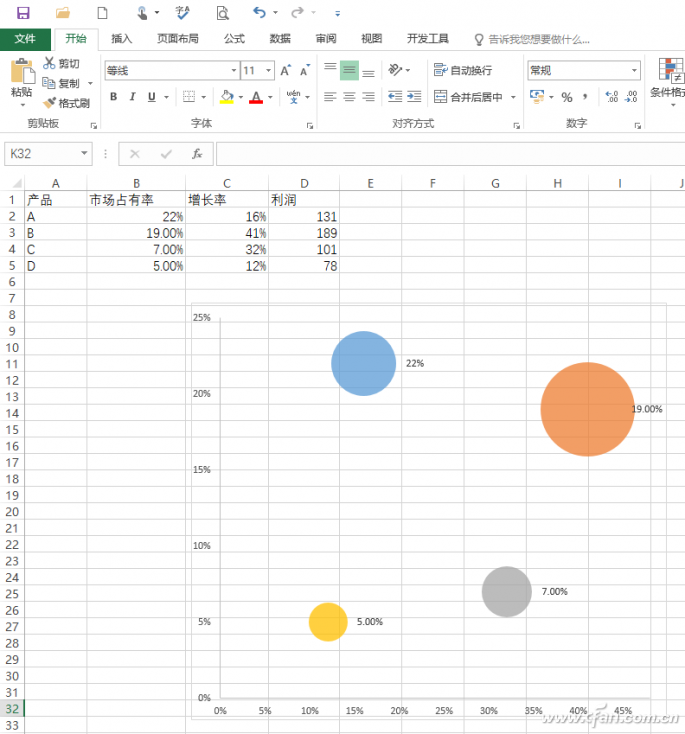Create a new blank document icon
Image resolution: width=685 pixels, height=734 pixels.
point(102,13)
